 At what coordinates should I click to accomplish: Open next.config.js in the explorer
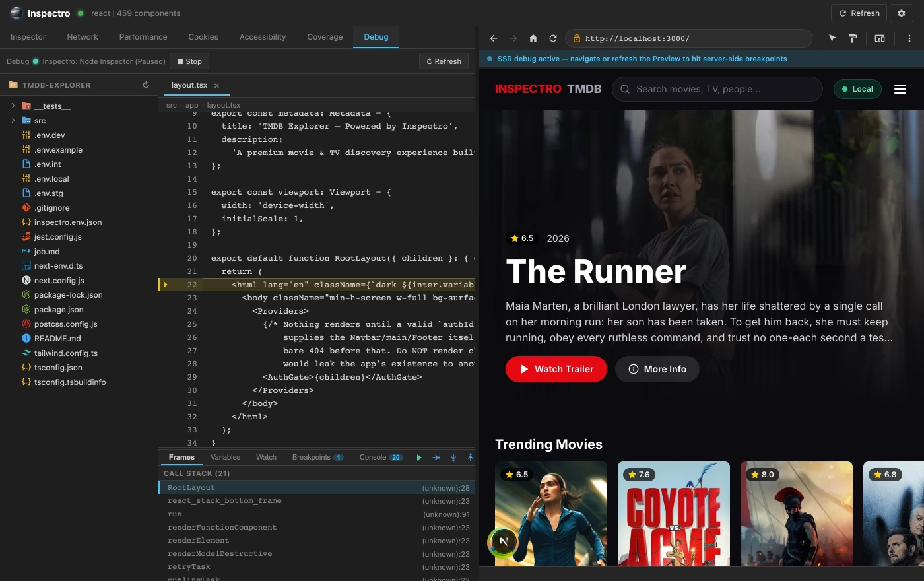pyautogui.click(x=79, y=280)
